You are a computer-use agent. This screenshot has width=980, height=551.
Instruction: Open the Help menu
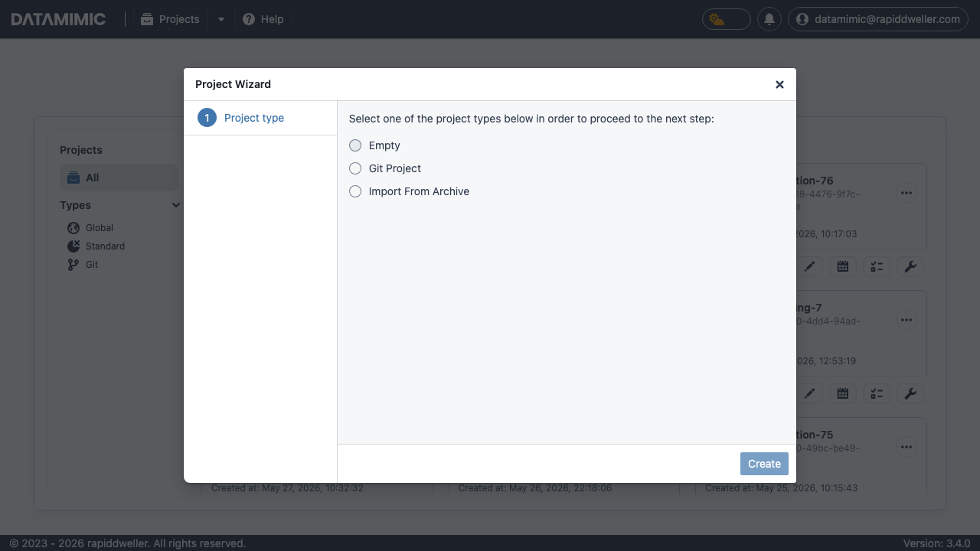click(x=263, y=19)
